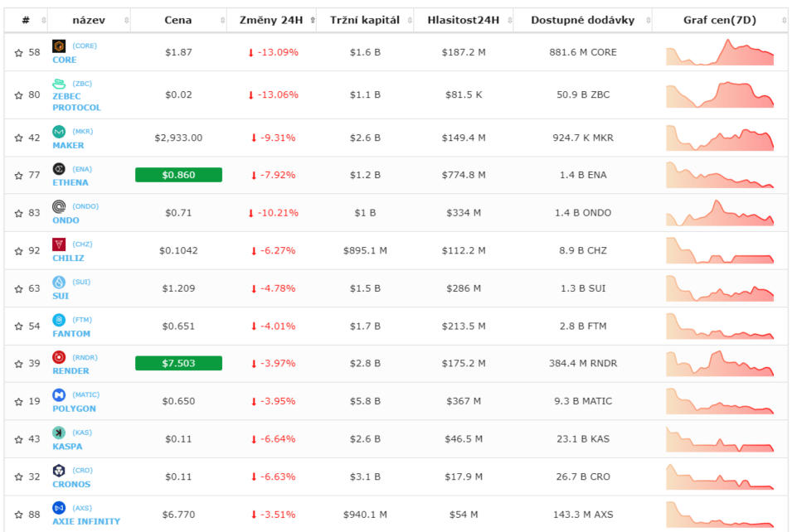The height and width of the screenshot is (532, 792).
Task: Click the Render coin logo icon
Action: tap(59, 357)
